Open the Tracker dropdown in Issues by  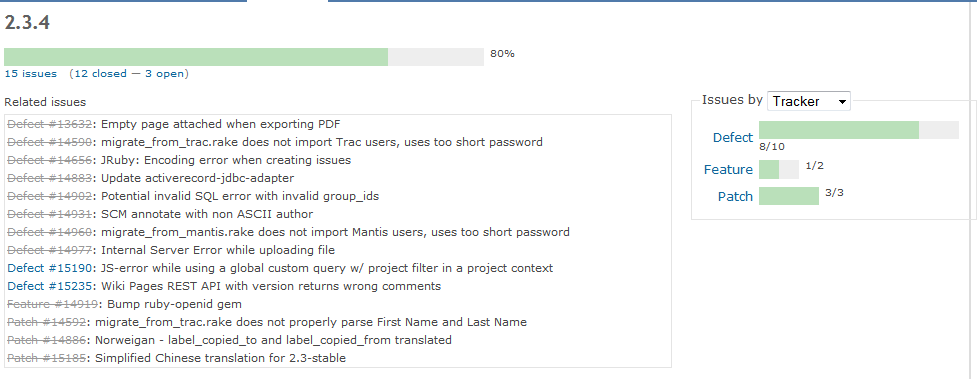809,101
